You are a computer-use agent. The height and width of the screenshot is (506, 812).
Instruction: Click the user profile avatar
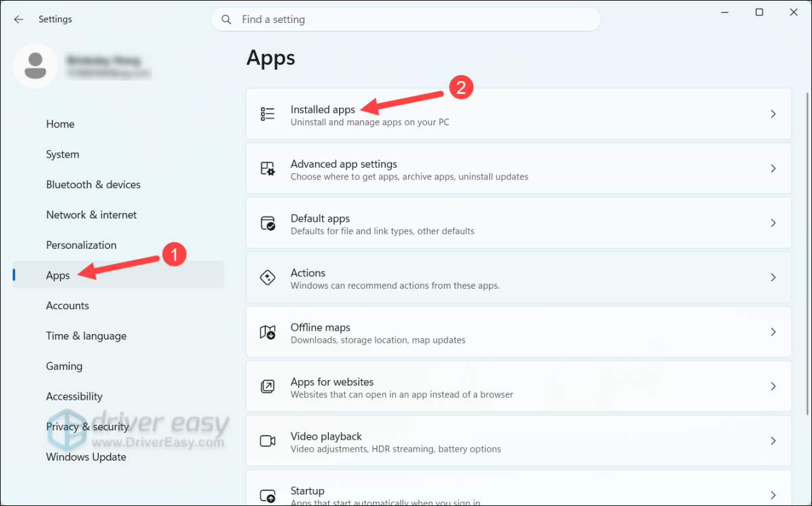point(35,66)
